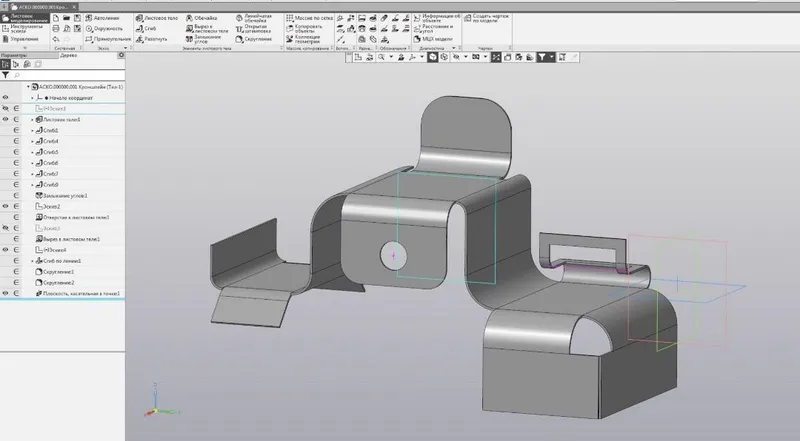
Task: Create a new document icon
Action: (56, 18)
